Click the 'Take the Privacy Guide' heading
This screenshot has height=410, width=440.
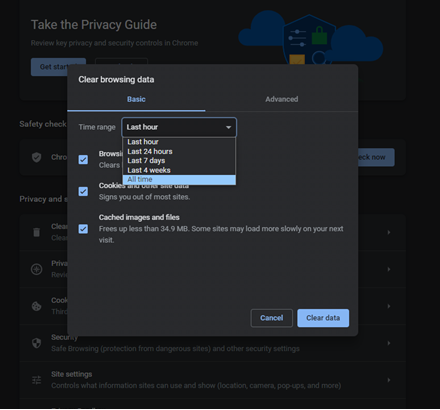click(94, 25)
